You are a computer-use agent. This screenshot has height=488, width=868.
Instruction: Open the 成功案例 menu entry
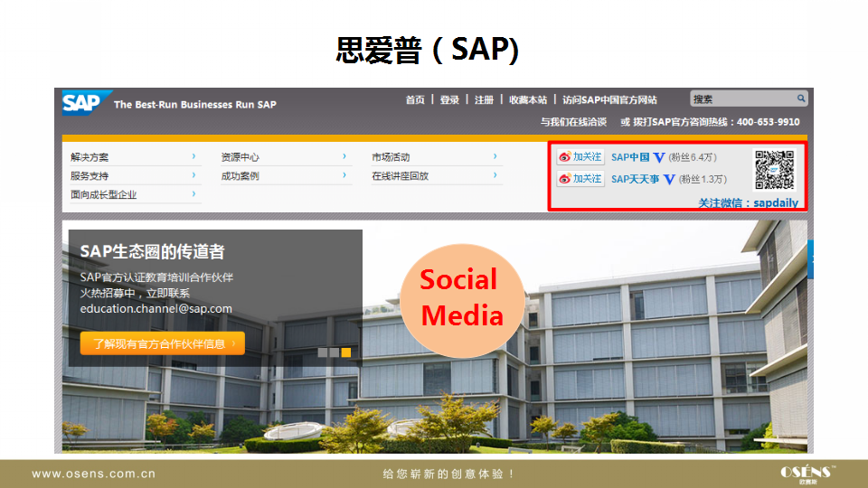(241, 176)
